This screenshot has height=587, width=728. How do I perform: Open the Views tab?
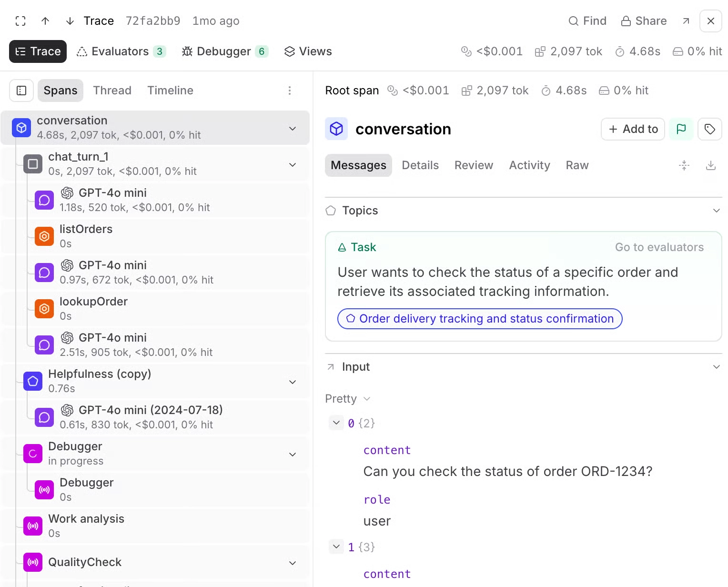308,51
